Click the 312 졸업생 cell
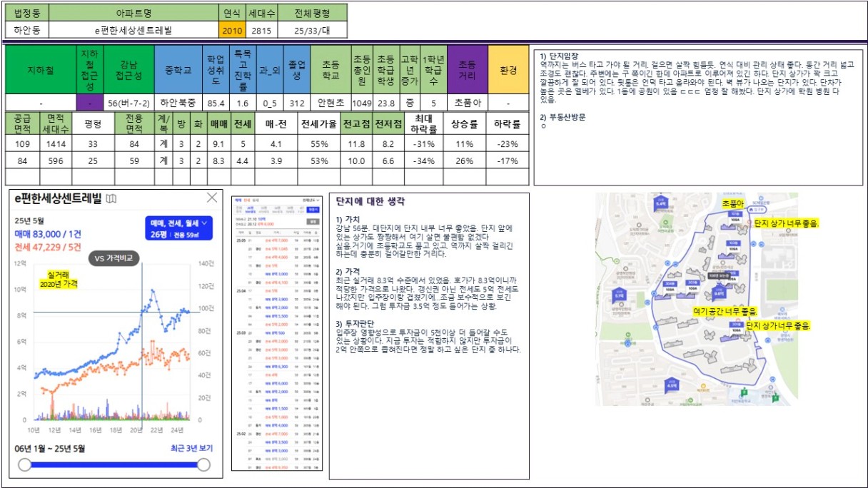 297,103
